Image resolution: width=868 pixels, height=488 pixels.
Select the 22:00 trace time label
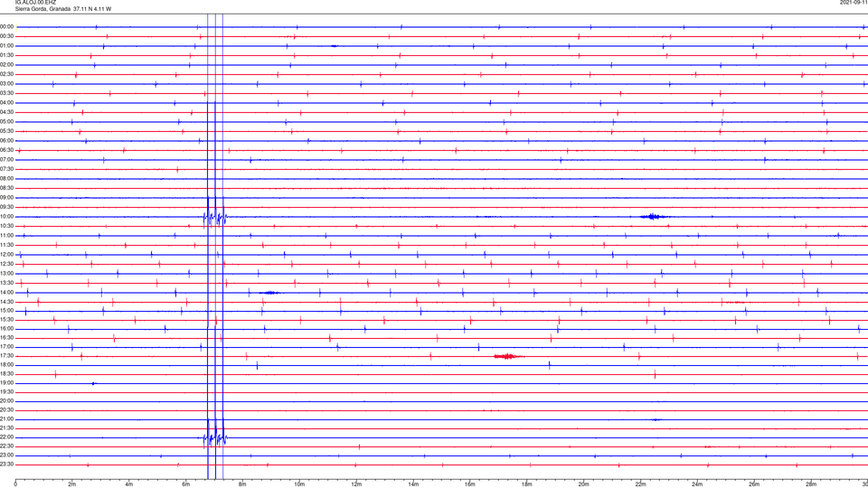6,437
